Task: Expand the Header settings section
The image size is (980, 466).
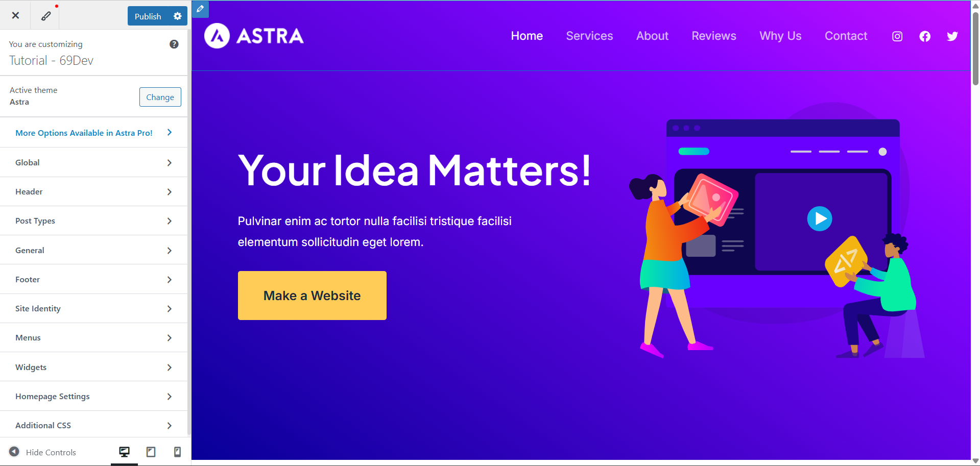Action: (x=94, y=191)
